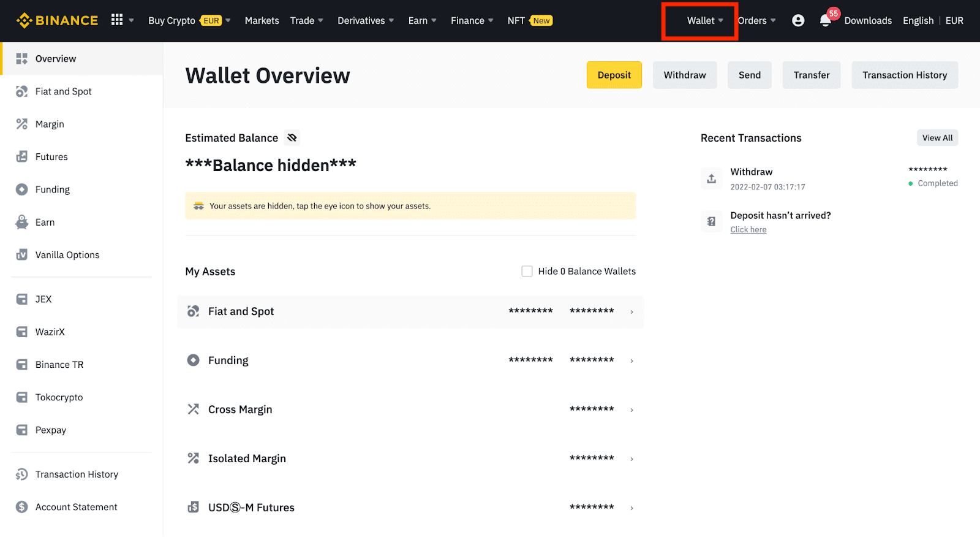
Task: Click the USDⓈ-M Futures asset icon
Action: click(x=194, y=507)
